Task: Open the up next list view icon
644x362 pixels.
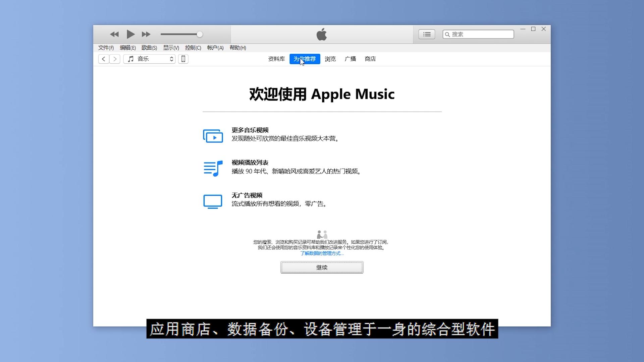Action: click(426, 34)
